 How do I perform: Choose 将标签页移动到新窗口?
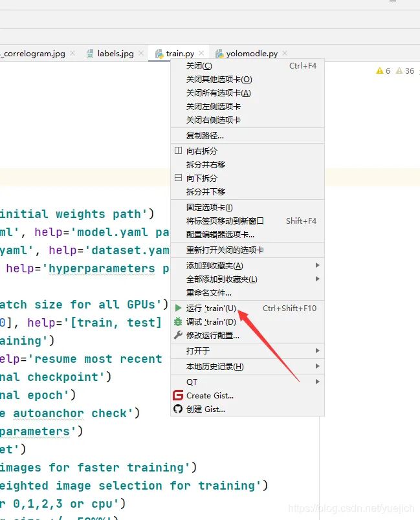[x=247, y=221]
